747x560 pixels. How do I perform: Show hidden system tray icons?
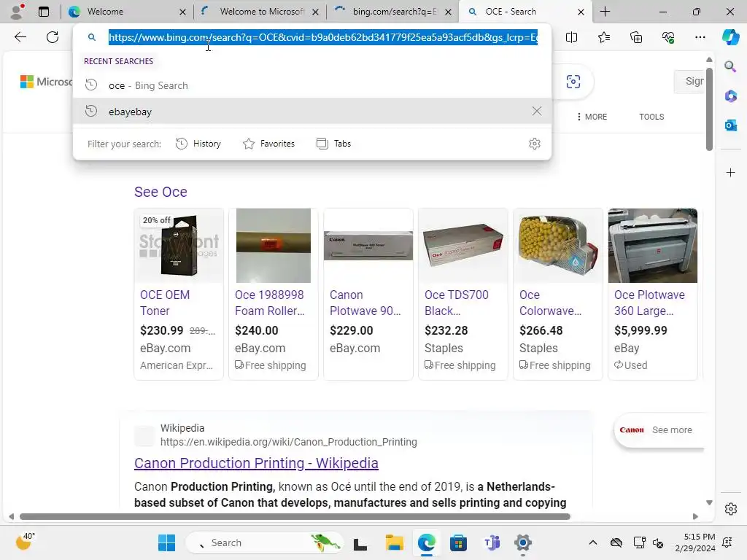pyautogui.click(x=592, y=542)
